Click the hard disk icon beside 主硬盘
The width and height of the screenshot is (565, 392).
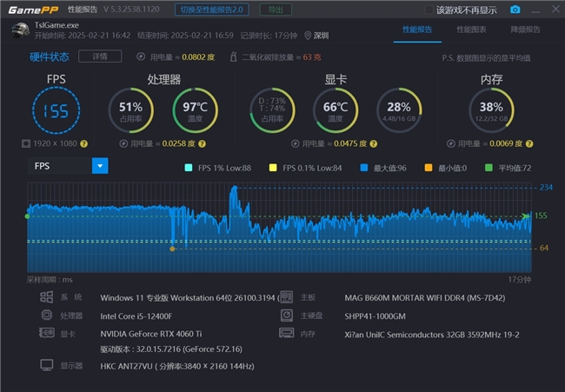tap(287, 316)
